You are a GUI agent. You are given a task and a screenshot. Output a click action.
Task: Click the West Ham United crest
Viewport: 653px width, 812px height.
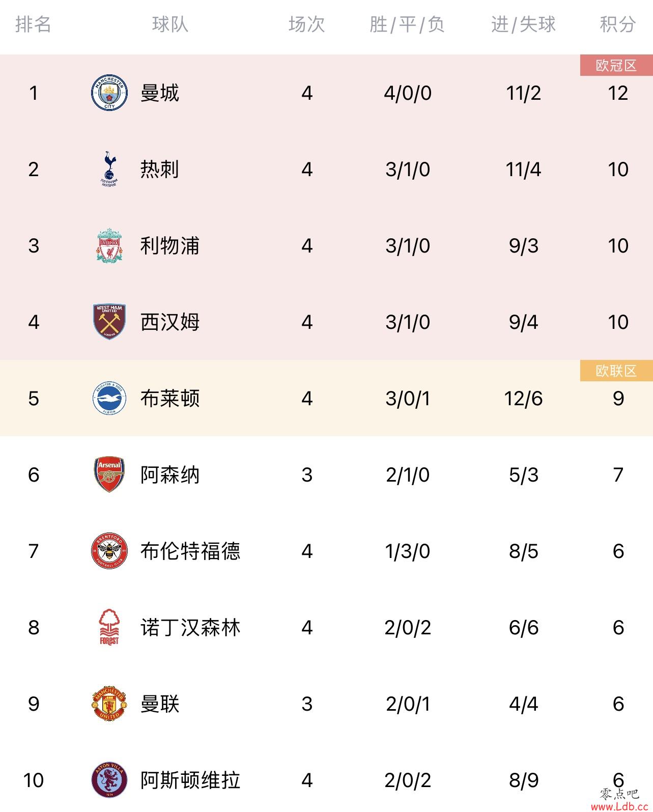[109, 322]
